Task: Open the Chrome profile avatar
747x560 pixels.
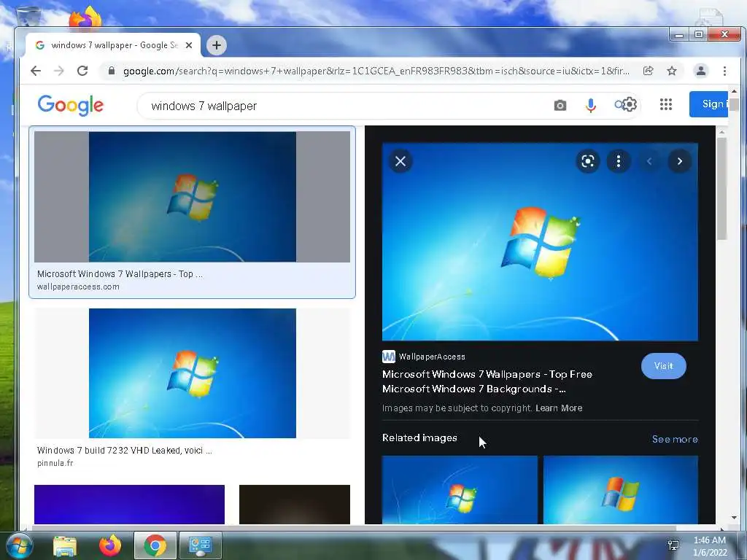Action: tap(701, 71)
